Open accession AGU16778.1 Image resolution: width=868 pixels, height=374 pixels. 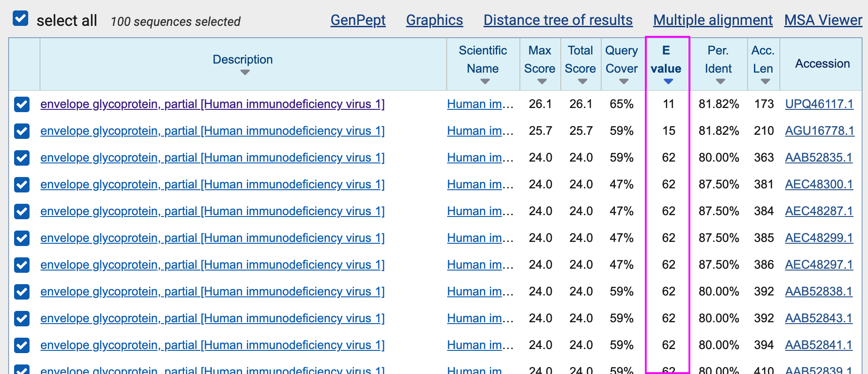[819, 131]
